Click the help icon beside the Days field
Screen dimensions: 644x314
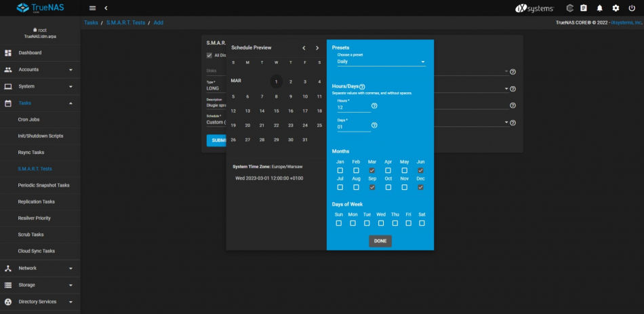pos(374,125)
